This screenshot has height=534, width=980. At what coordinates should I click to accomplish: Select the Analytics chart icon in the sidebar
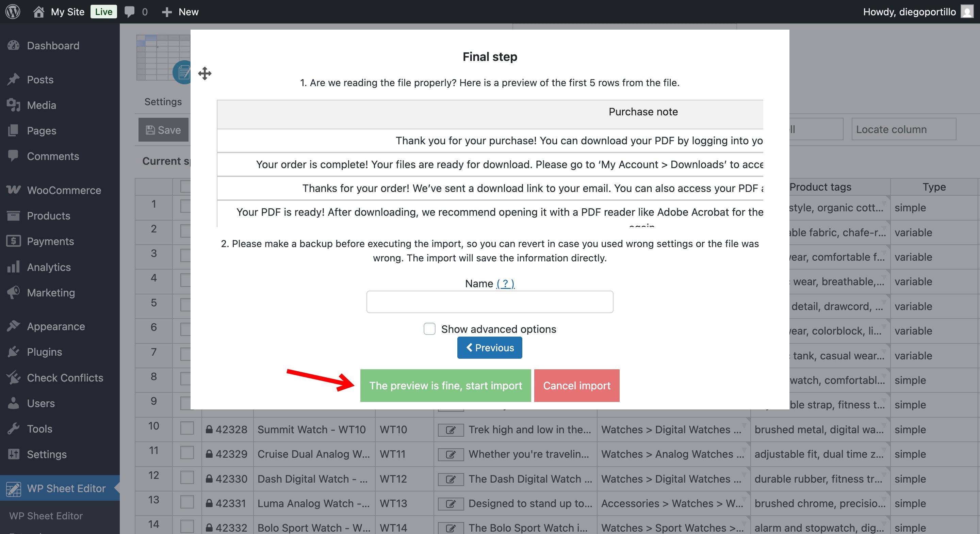click(x=13, y=267)
